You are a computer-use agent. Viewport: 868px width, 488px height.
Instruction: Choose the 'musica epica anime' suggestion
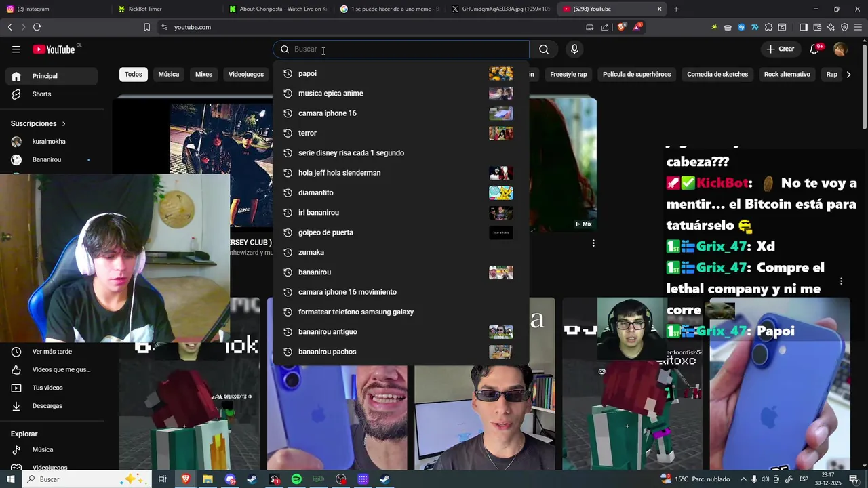coord(401,94)
